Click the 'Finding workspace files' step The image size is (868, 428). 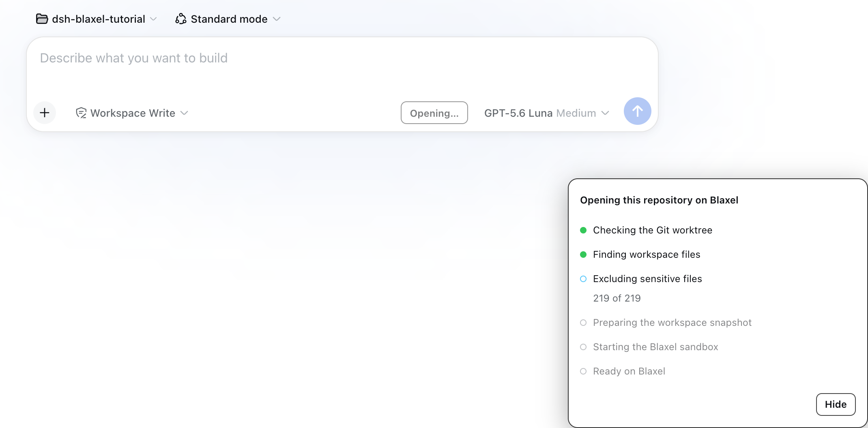pyautogui.click(x=647, y=255)
